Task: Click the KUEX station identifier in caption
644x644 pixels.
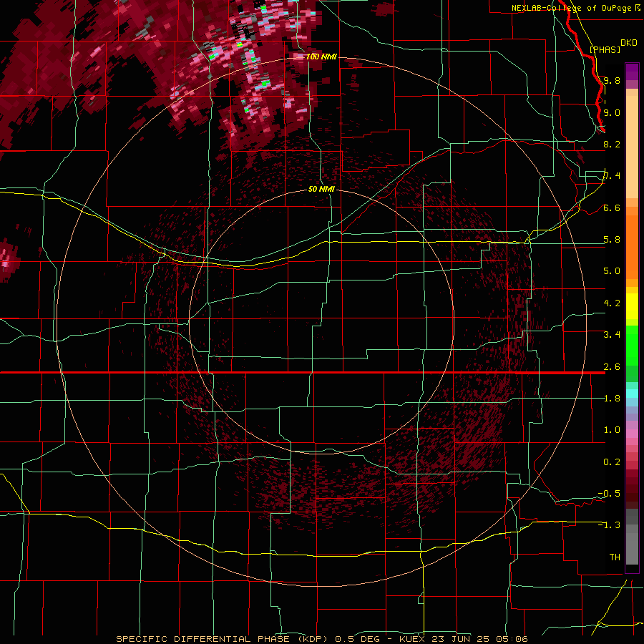Action: click(412, 639)
